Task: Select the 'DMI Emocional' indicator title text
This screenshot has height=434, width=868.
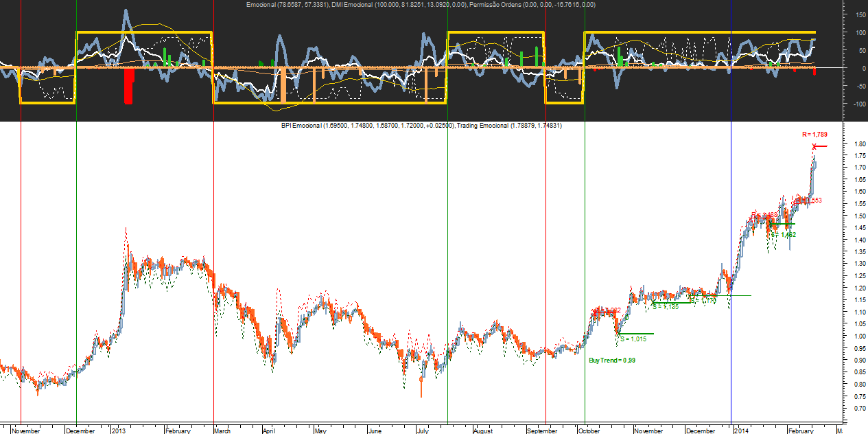Action: tap(353, 5)
